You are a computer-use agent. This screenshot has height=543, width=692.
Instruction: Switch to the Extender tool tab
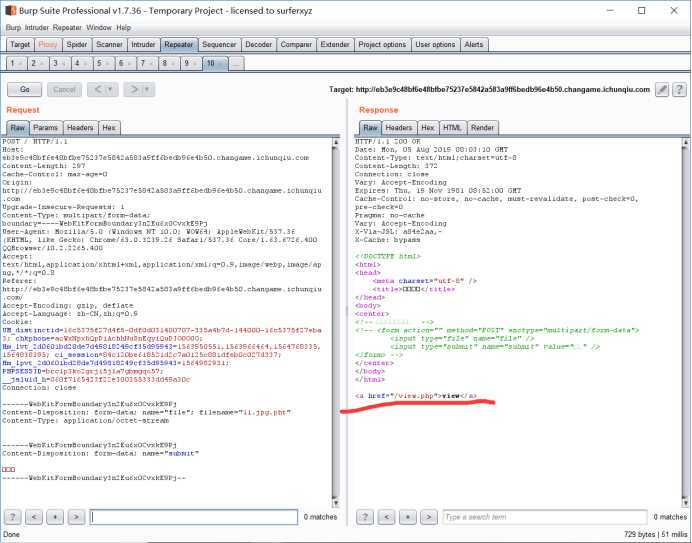335,45
